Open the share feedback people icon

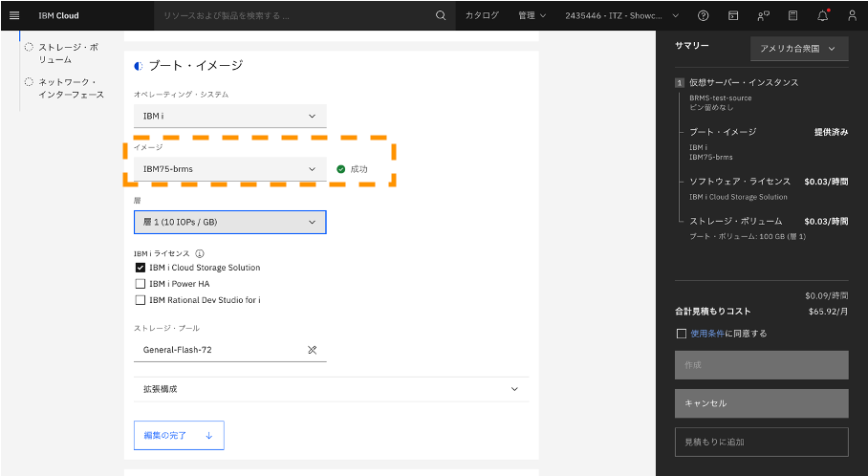[x=763, y=15]
